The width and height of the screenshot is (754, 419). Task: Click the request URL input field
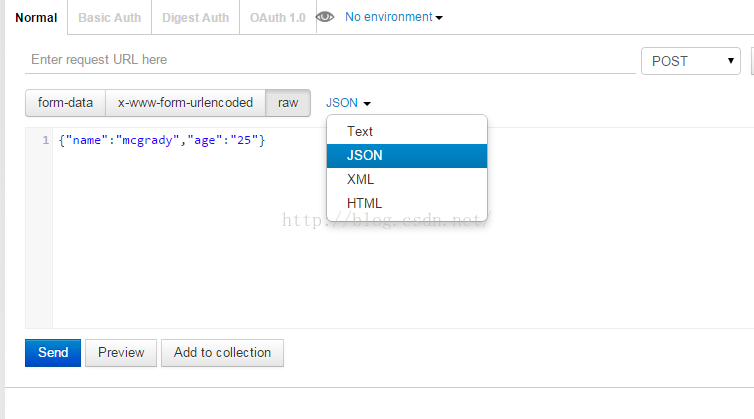point(330,60)
